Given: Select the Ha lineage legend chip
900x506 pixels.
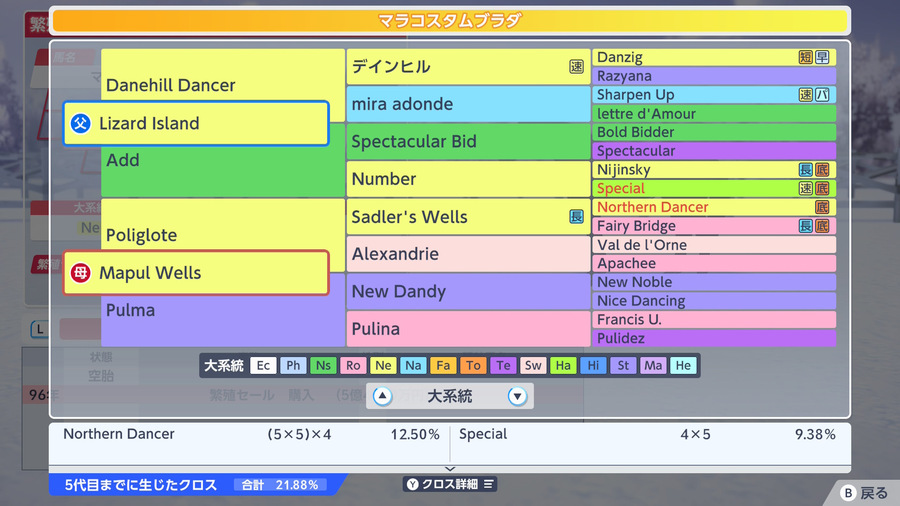Looking at the screenshot, I should [563, 365].
